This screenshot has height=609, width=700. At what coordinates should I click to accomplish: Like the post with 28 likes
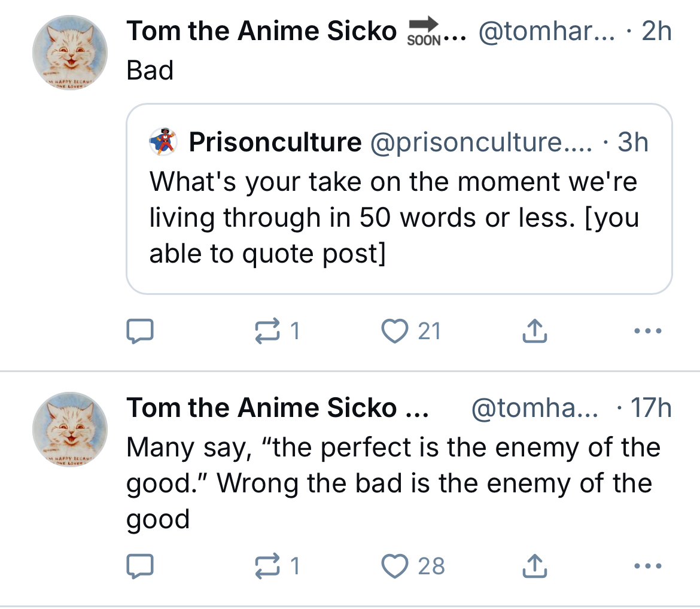click(x=395, y=566)
